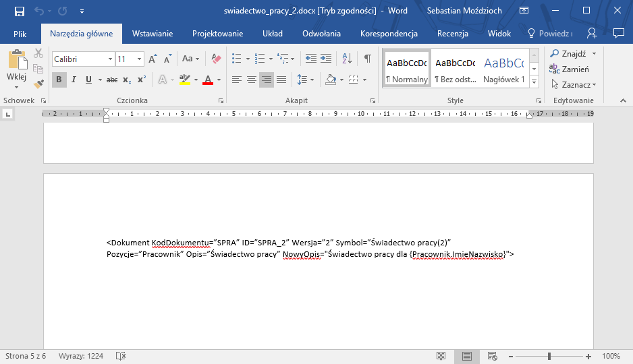The height and width of the screenshot is (364, 633).
Task: Switch to the Recenzja tab
Action: (x=452, y=34)
